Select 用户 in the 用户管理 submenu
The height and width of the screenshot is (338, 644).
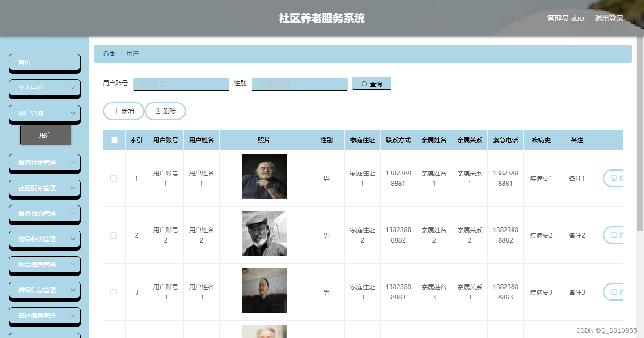click(46, 135)
